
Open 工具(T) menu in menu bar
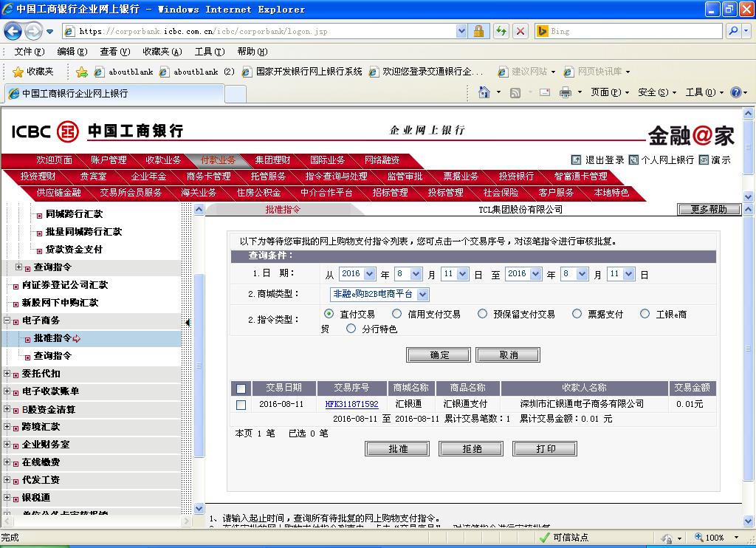(210, 52)
